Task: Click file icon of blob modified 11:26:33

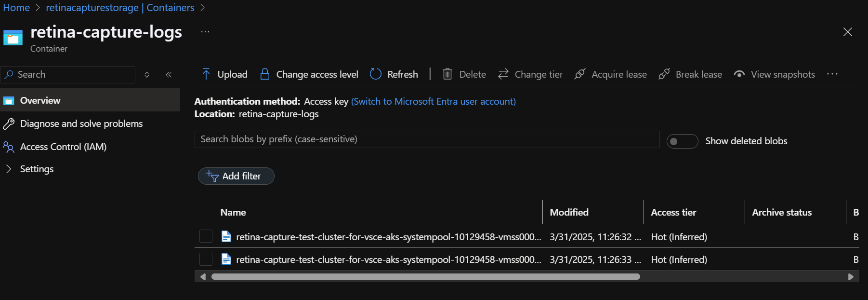Action: 226,259
